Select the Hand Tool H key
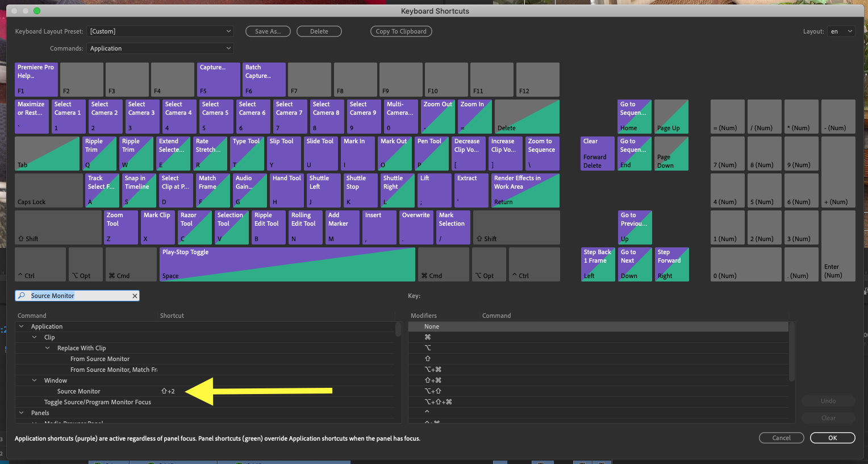This screenshot has width=868, height=464. pos(287,190)
